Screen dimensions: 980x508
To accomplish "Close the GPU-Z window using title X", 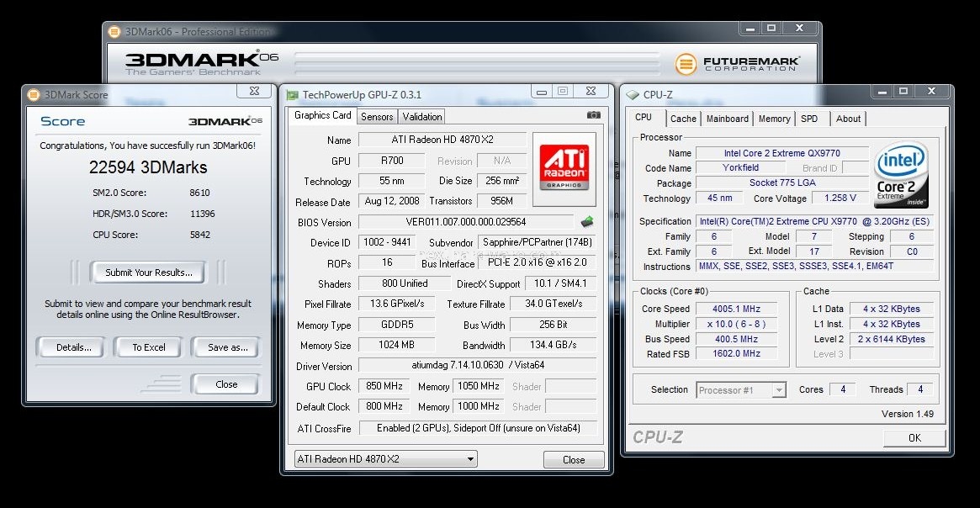I will pyautogui.click(x=591, y=91).
